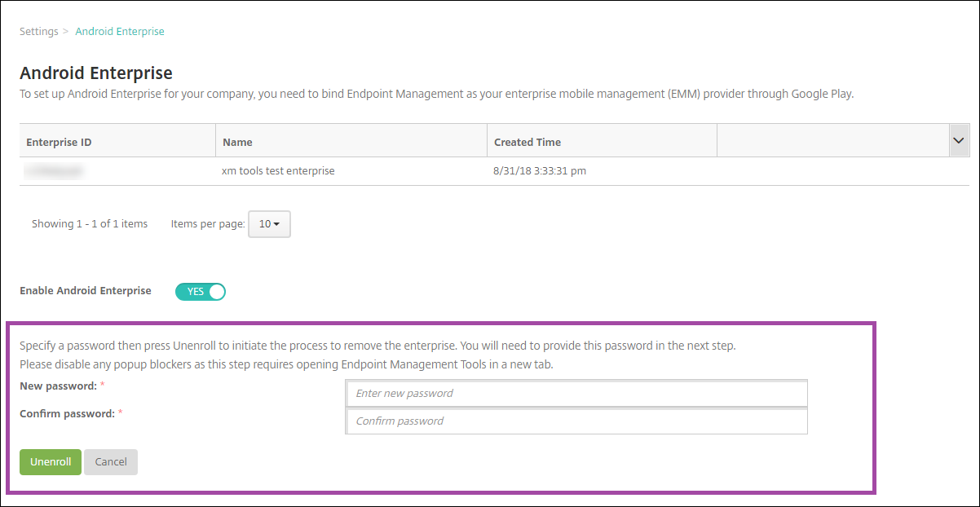This screenshot has width=980, height=507.
Task: Click the Enable Android Enterprise label
Action: point(86,291)
